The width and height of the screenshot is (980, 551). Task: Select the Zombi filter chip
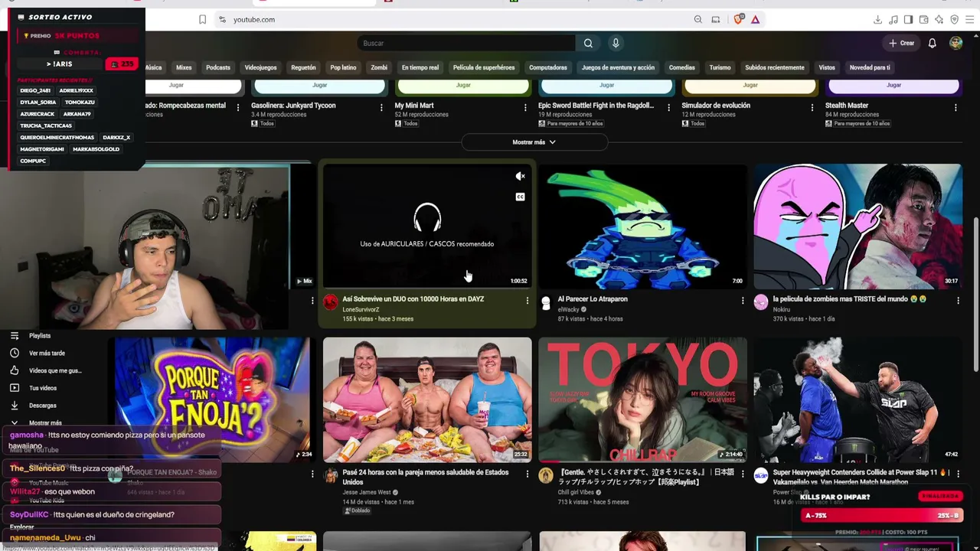(379, 67)
